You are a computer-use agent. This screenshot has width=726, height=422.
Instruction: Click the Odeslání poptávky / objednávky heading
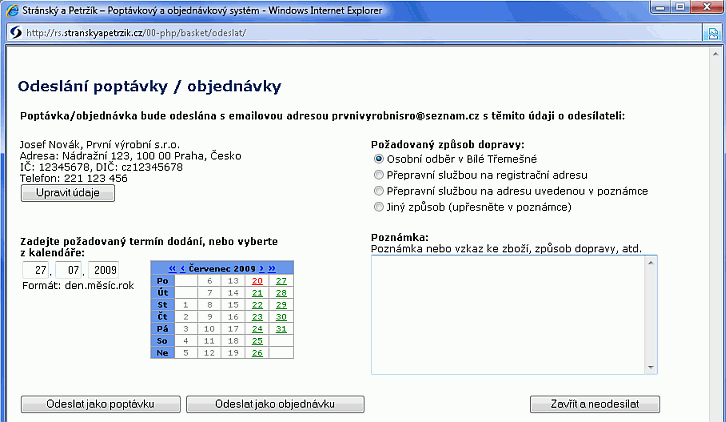point(150,87)
